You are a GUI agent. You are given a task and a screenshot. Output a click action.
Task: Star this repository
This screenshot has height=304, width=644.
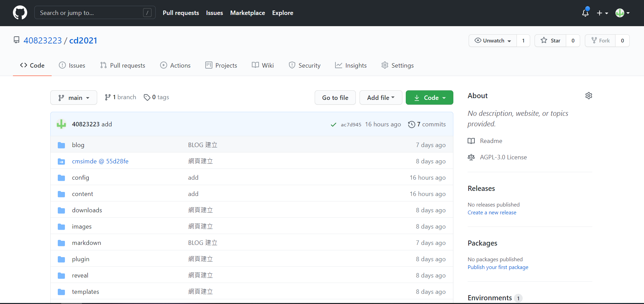(x=550, y=41)
